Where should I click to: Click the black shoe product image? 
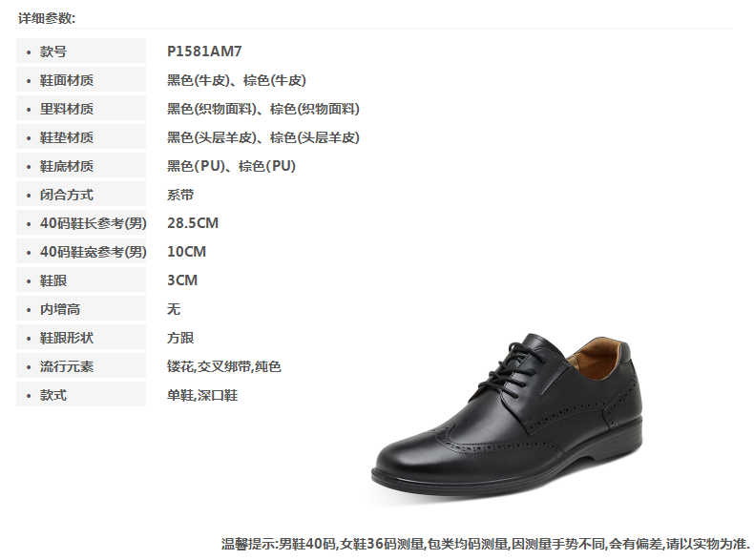tap(508, 418)
